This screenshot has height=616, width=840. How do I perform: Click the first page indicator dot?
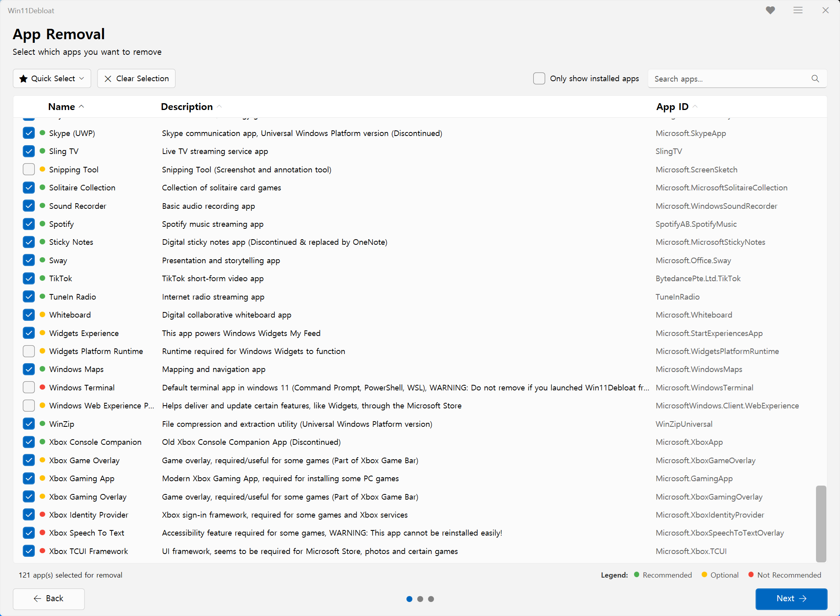[409, 599]
